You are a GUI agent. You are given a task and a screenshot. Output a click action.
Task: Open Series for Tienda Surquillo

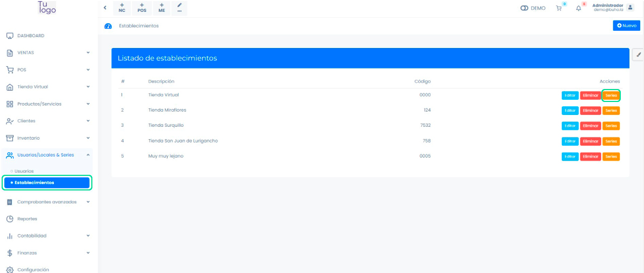611,126
